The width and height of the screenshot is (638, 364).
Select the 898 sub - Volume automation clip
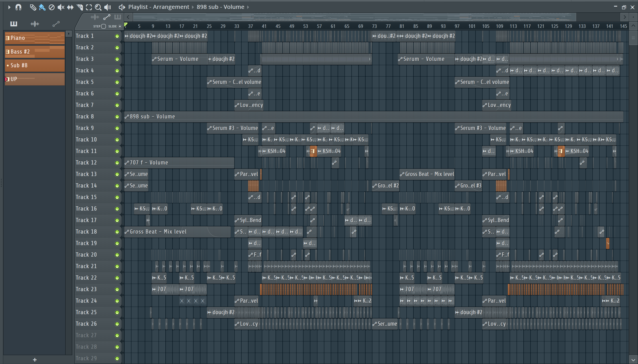pos(374,116)
